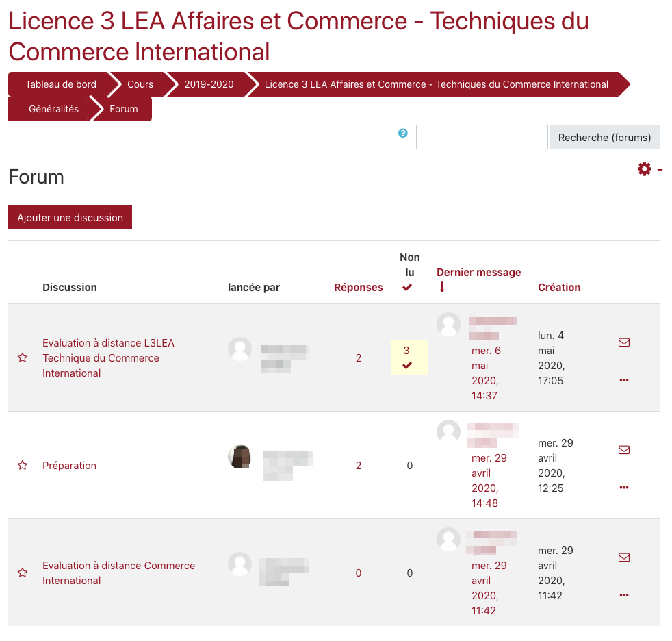Click the Dernier message sort arrow
This screenshot has height=641, width=672.
442,288
